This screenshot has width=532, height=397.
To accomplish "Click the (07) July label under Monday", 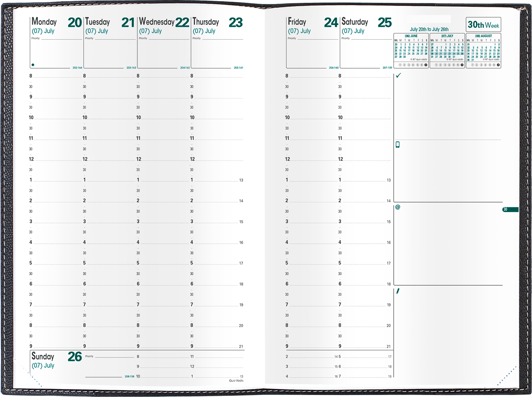I will [x=43, y=31].
